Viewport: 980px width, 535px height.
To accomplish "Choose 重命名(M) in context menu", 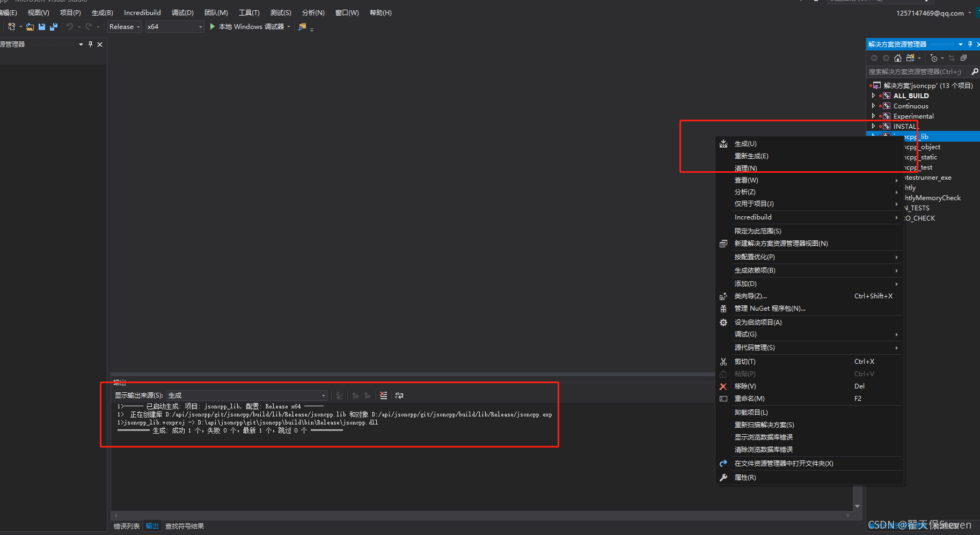I will 810,399.
